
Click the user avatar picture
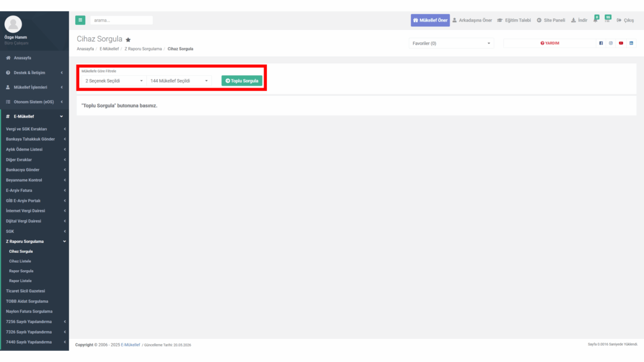pos(13,24)
